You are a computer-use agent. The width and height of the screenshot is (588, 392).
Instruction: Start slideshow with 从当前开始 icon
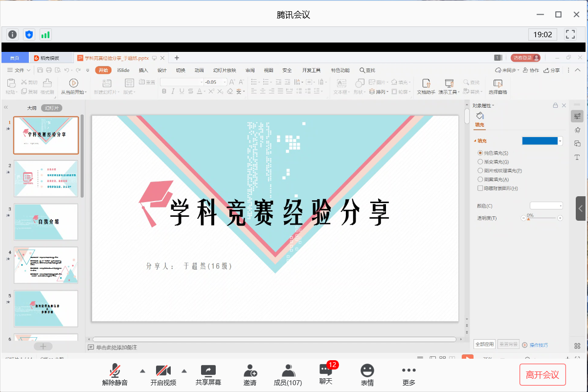pyautogui.click(x=73, y=84)
